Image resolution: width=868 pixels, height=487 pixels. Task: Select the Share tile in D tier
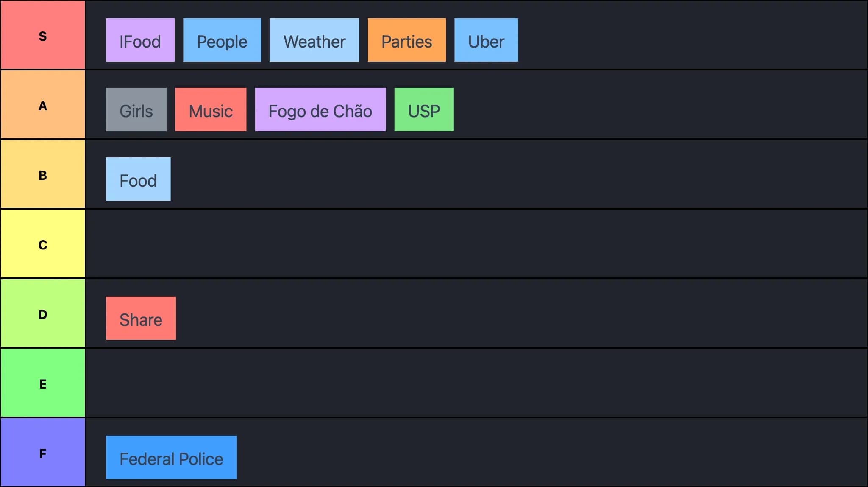pyautogui.click(x=141, y=318)
